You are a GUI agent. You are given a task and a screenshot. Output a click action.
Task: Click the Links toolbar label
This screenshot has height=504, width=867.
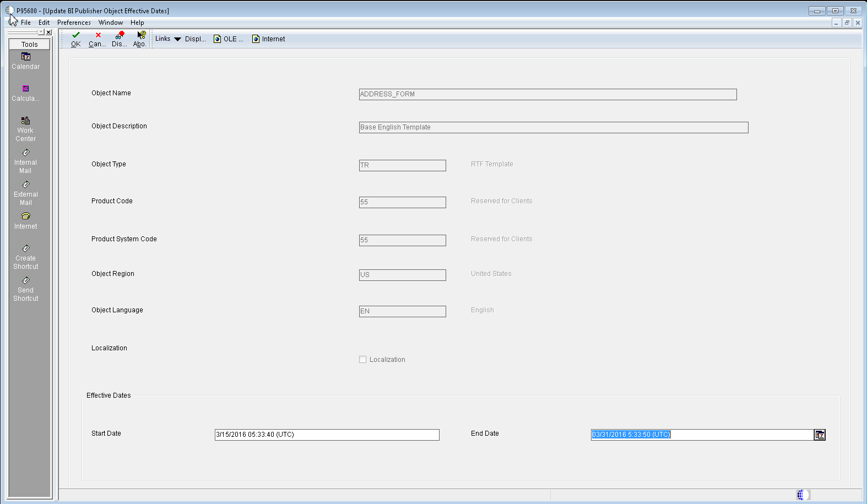pos(163,39)
